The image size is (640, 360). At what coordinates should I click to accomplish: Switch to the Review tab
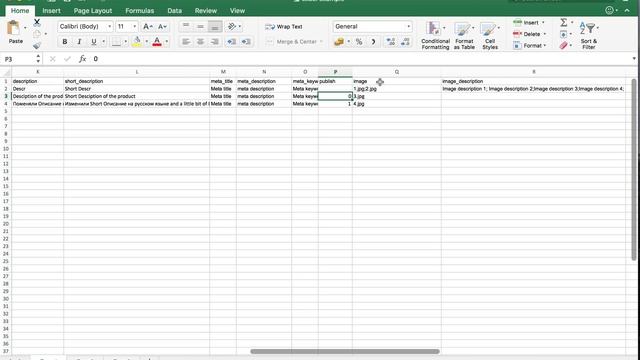206,11
